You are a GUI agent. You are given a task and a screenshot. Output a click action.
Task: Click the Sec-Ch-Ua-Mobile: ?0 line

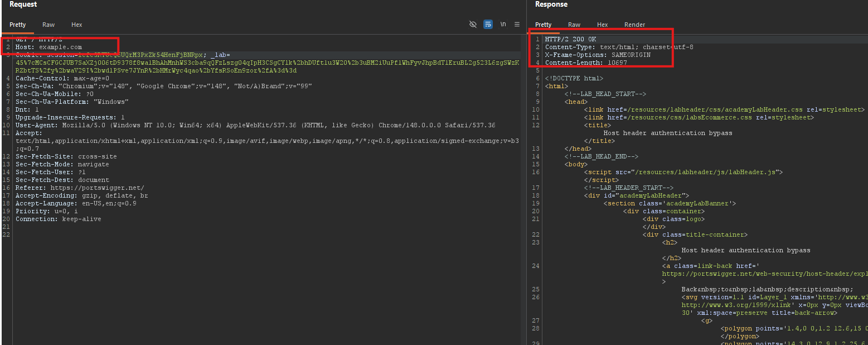pos(55,94)
